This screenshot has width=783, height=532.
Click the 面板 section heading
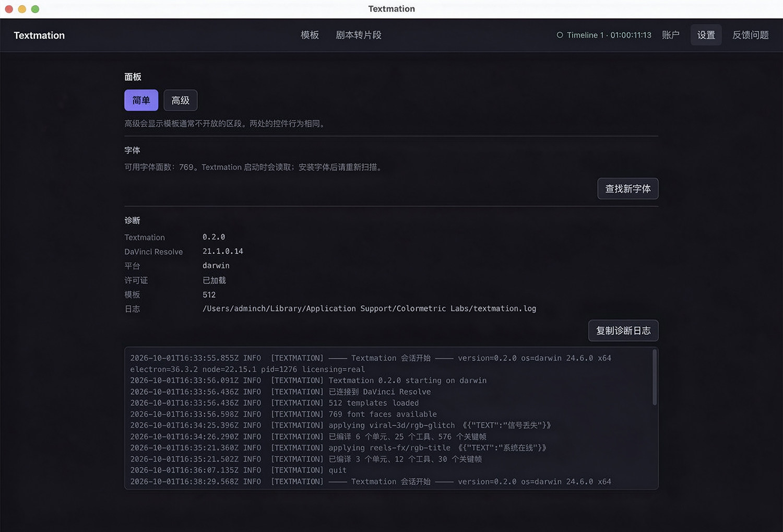[x=133, y=77]
